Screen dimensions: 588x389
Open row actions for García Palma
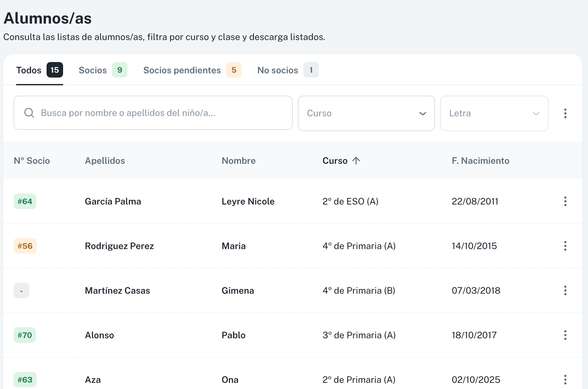coord(565,201)
